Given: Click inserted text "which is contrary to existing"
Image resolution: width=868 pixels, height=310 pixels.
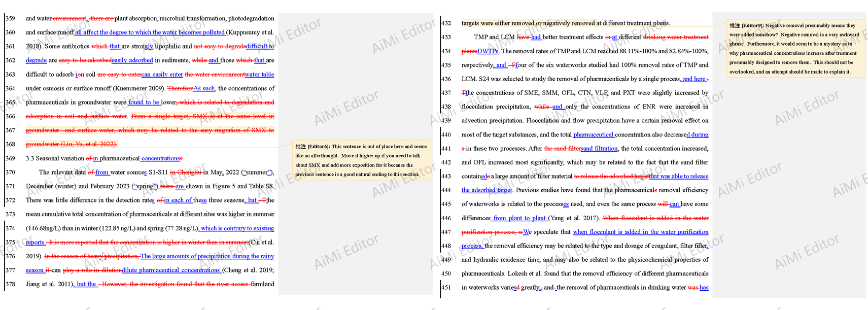Looking at the screenshot, I should click(x=237, y=228).
